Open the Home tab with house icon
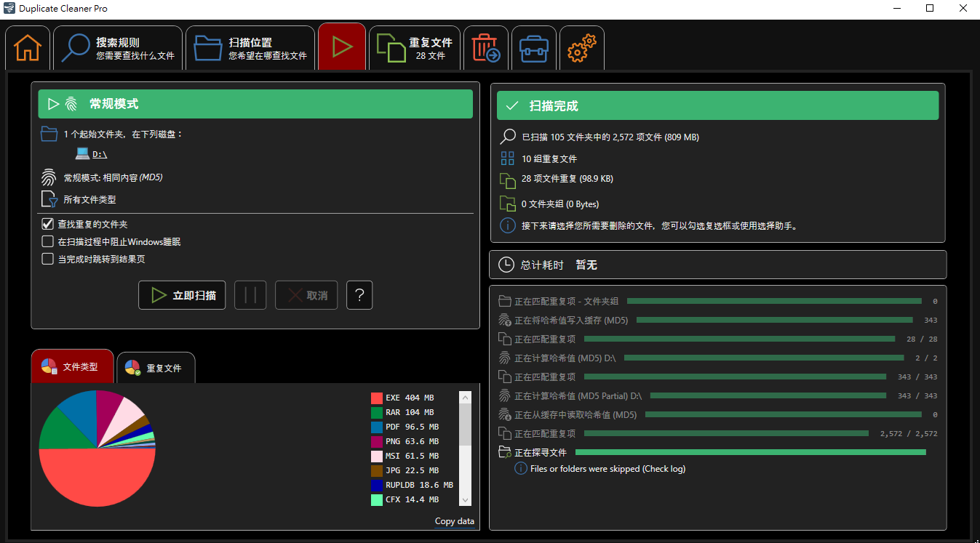The height and width of the screenshot is (543, 980). (28, 48)
